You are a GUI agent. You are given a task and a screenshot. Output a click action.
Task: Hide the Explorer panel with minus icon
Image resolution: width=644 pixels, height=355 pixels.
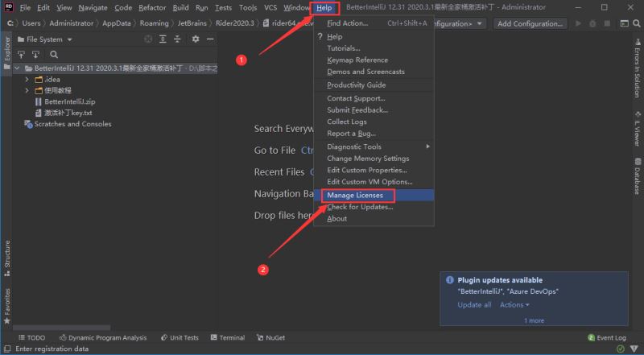click(x=210, y=39)
